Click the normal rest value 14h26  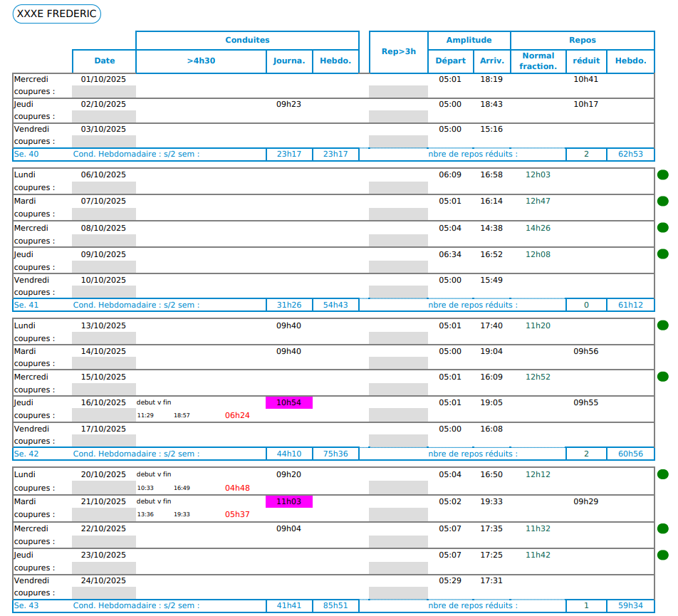[538, 229]
